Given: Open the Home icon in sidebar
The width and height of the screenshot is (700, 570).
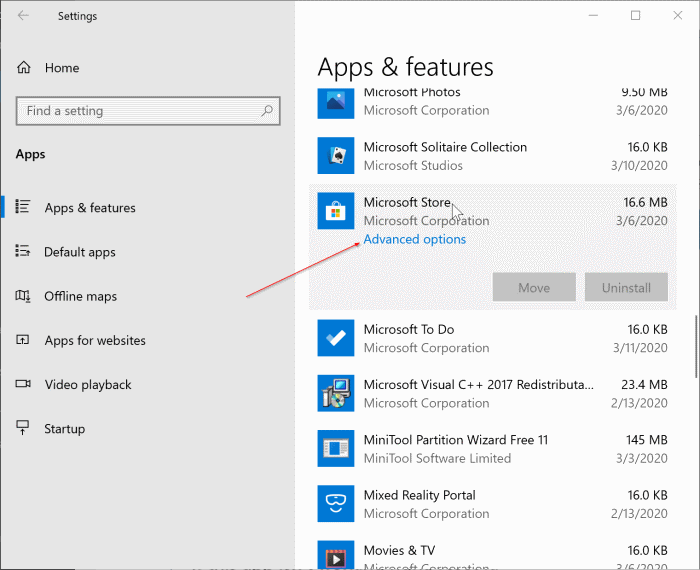Looking at the screenshot, I should 24,67.
